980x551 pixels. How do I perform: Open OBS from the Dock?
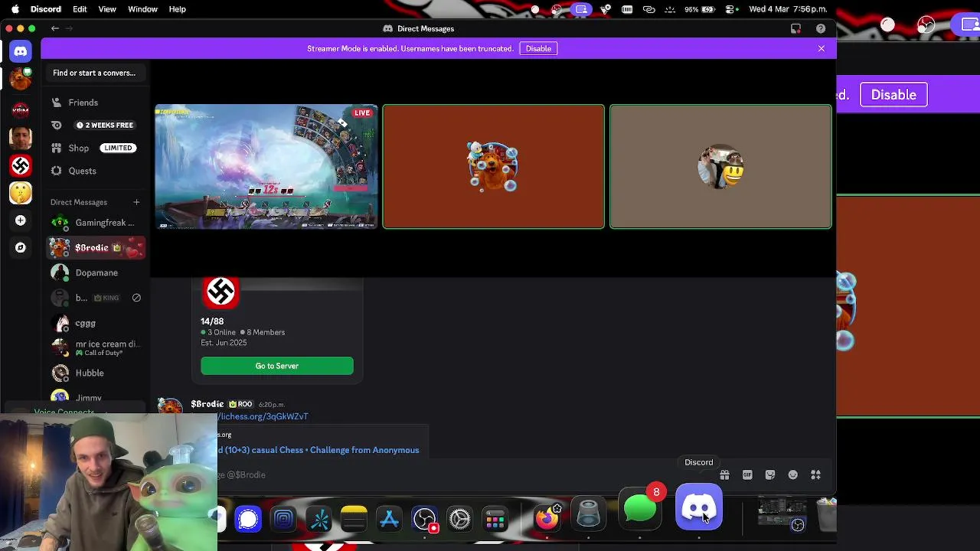point(425,520)
